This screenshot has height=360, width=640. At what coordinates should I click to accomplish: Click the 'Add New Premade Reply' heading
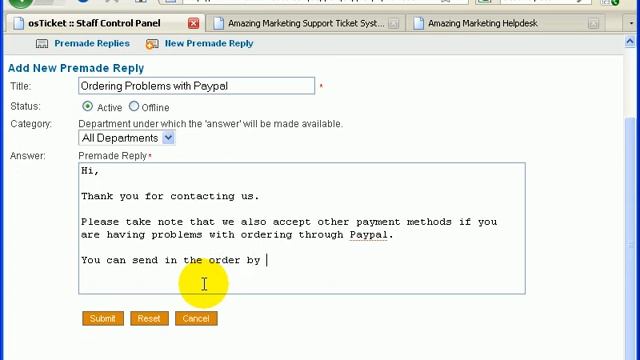tap(76, 68)
